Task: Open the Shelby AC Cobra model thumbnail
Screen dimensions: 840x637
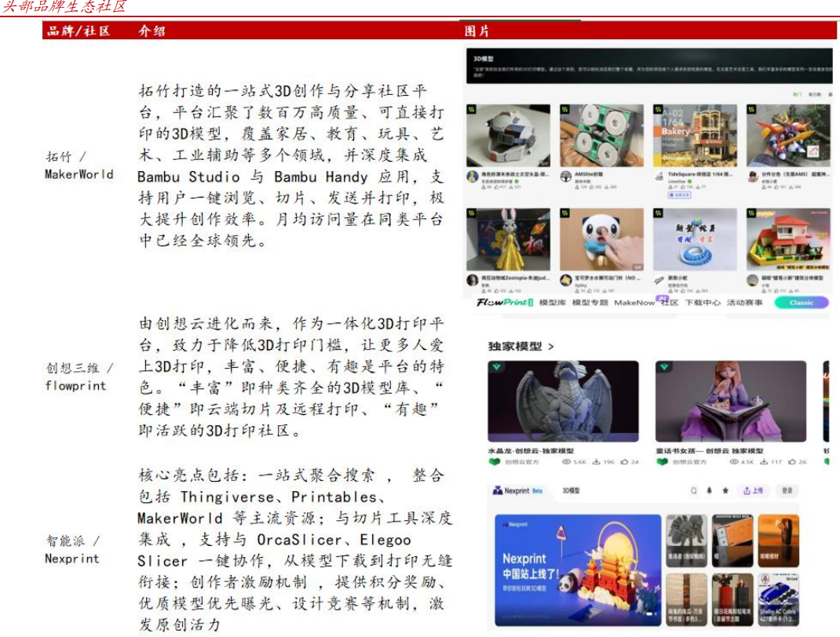Action: click(x=779, y=599)
